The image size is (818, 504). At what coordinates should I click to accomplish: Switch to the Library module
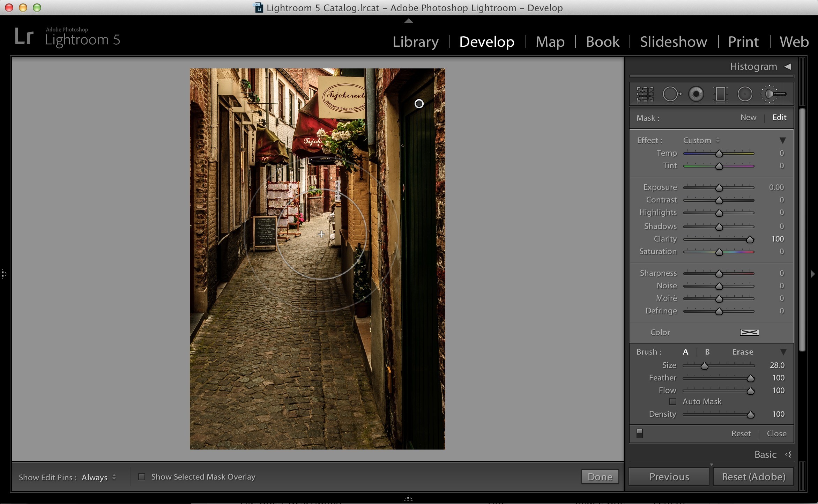point(415,42)
